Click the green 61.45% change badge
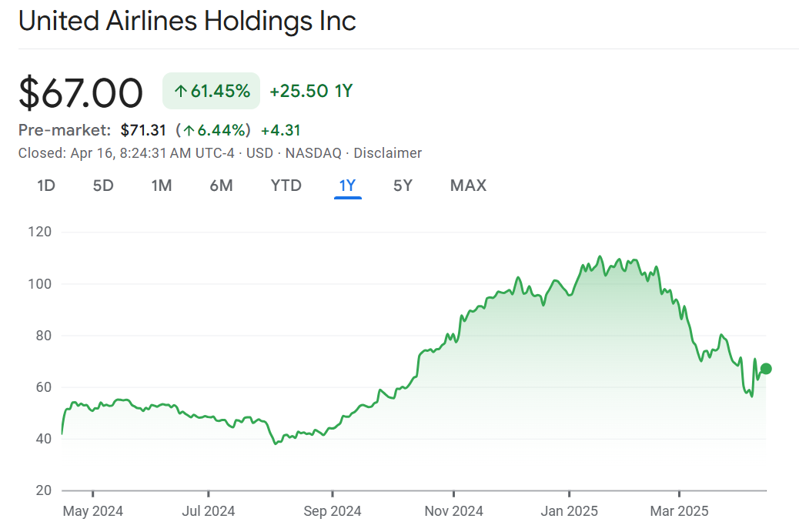The width and height of the screenshot is (799, 532). point(211,92)
